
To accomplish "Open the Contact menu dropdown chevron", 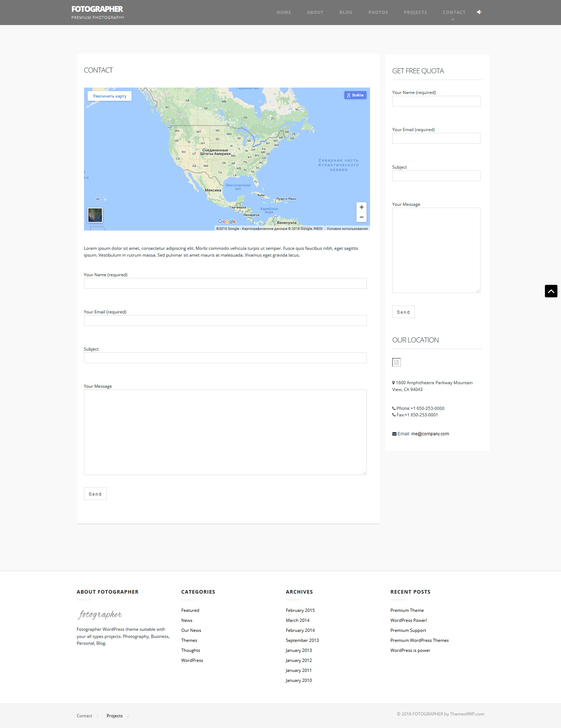I will click(x=453, y=19).
